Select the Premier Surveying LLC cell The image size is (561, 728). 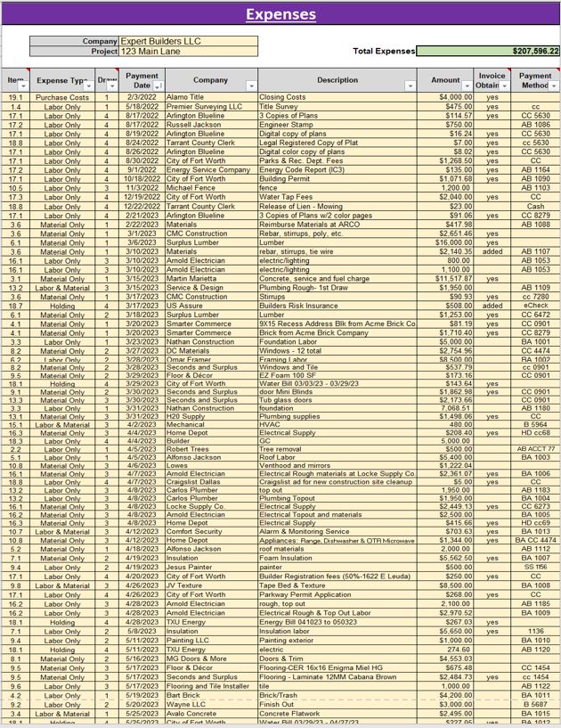[212, 106]
